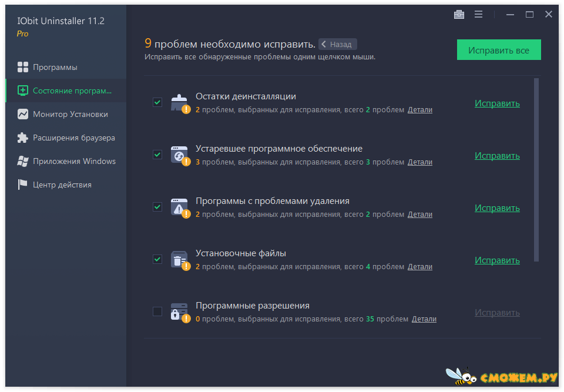Click the green Исправить все button
The width and height of the screenshot is (564, 392).
(x=499, y=50)
